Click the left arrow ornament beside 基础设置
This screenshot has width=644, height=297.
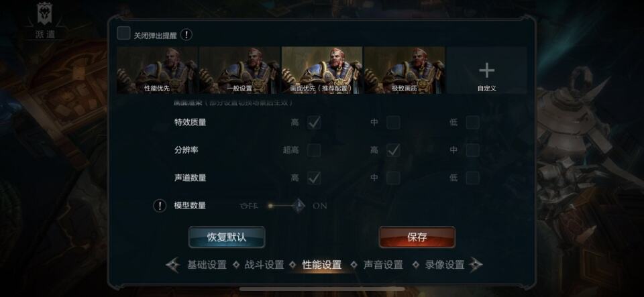(x=172, y=265)
